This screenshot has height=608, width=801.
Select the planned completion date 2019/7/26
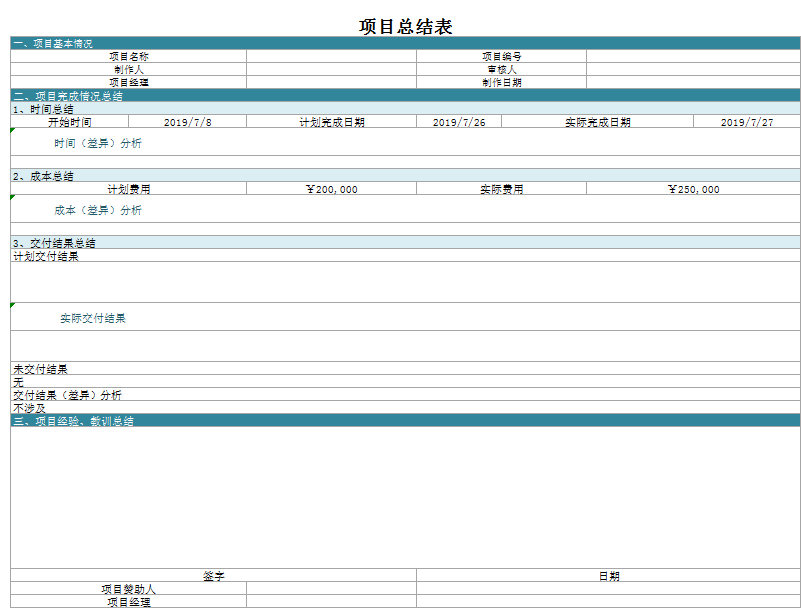458,122
